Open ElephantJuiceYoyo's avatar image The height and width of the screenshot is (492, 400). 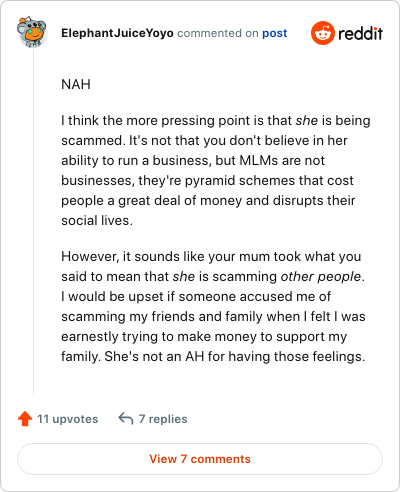click(32, 32)
